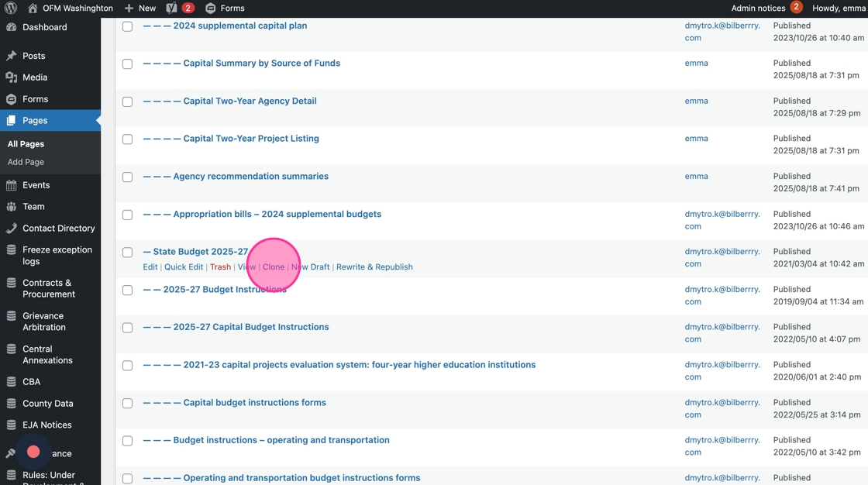Viewport: 868px width, 485px height.
Task: Tick the 2025-27 Budget Instructions checkbox
Action: tap(127, 290)
